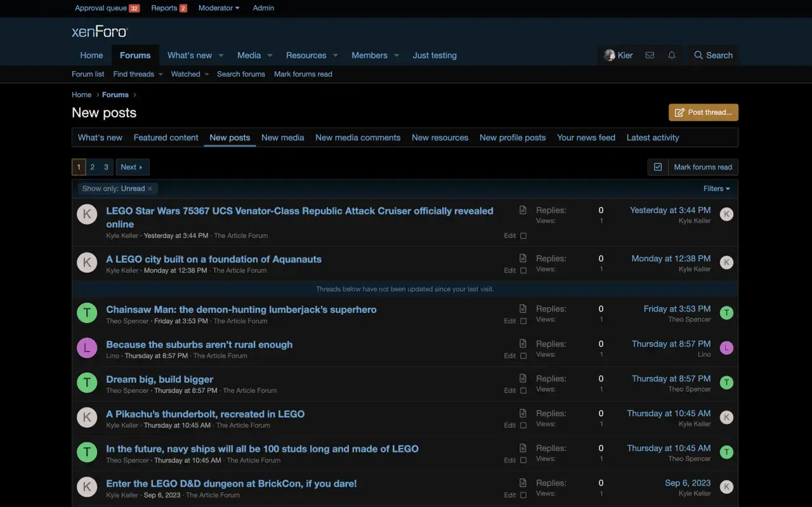Screen dimensions: 812x507
Task: Open the inbox envelope icon
Action: [650, 55]
